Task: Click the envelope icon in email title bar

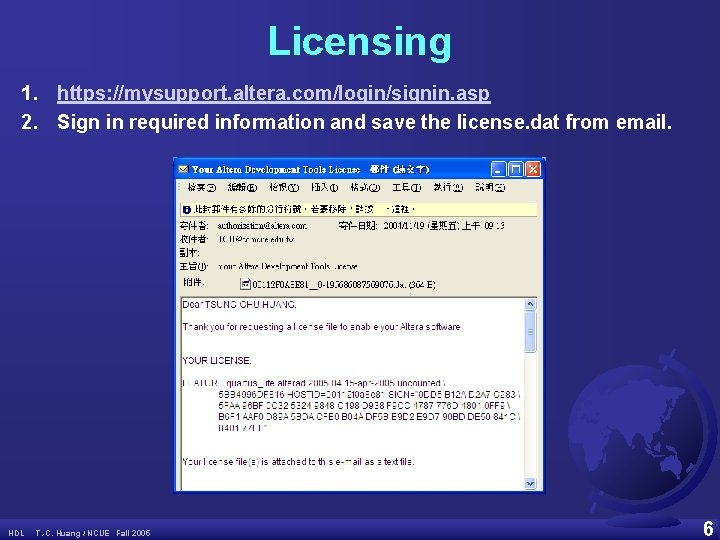Action: pyautogui.click(x=183, y=169)
